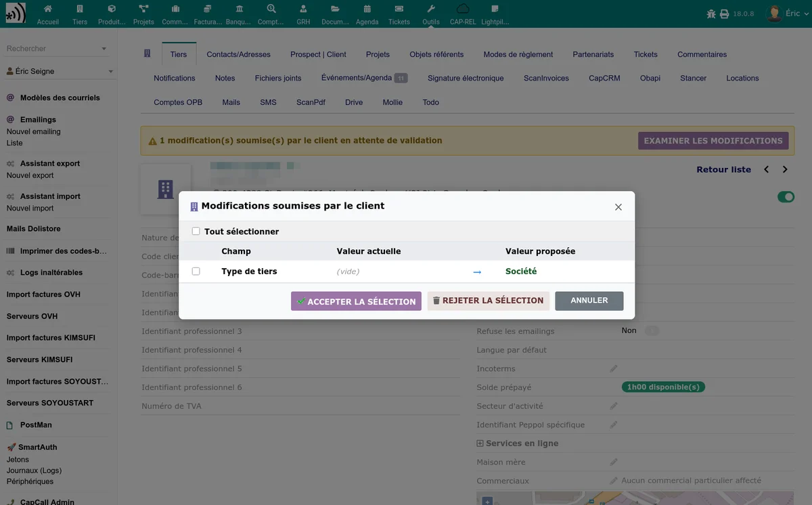
Task: Go to next record arrow
Action: (785, 169)
